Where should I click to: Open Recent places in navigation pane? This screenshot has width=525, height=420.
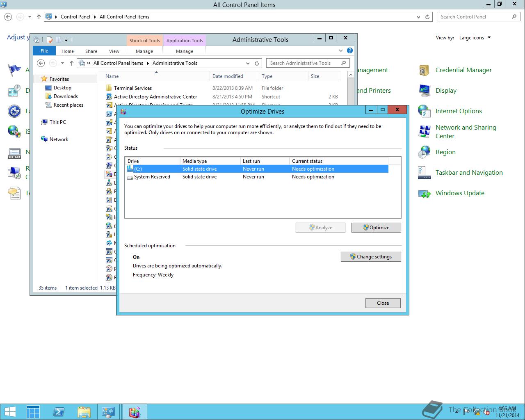[68, 105]
